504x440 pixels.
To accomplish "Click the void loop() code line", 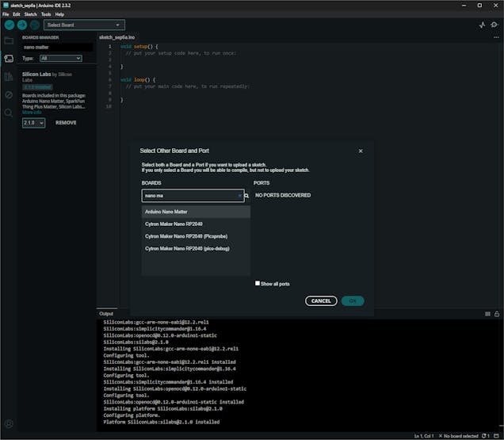I will (x=138, y=80).
